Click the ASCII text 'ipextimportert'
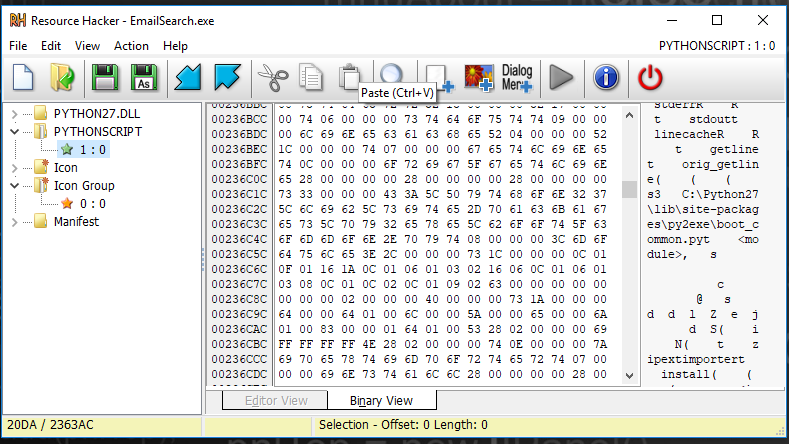 [695, 359]
